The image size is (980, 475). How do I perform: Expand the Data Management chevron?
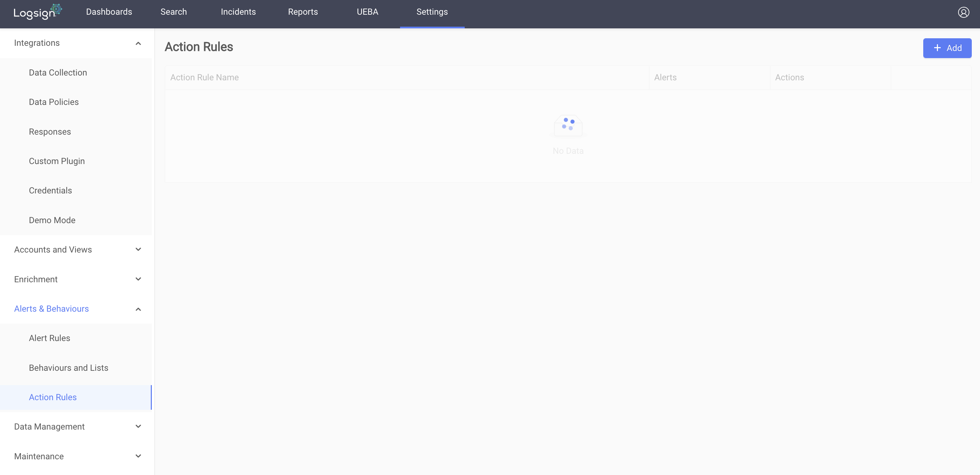pos(138,427)
